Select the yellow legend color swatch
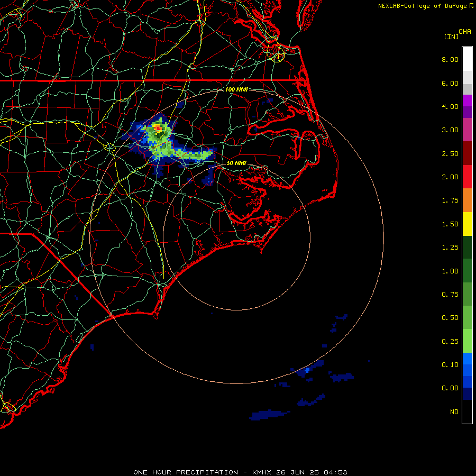476x476 pixels. click(467, 224)
